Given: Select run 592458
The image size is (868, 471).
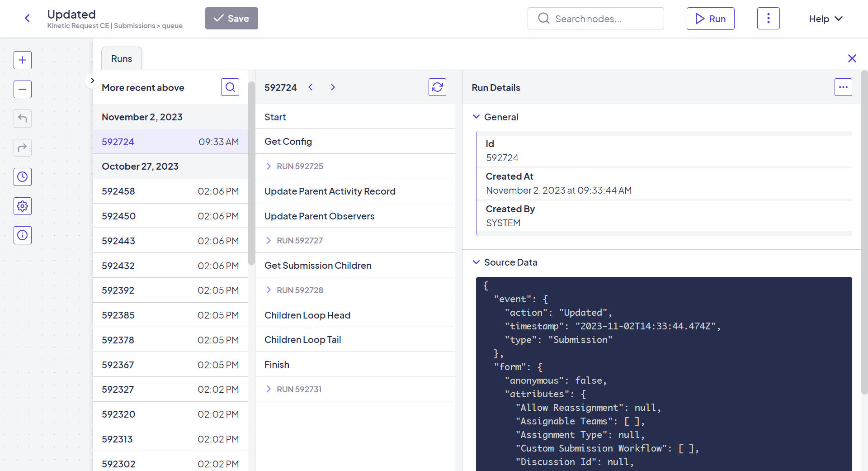Looking at the screenshot, I should click(170, 191).
